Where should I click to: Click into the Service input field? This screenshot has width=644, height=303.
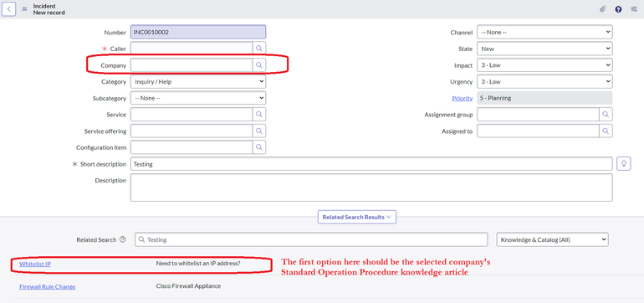coord(192,115)
